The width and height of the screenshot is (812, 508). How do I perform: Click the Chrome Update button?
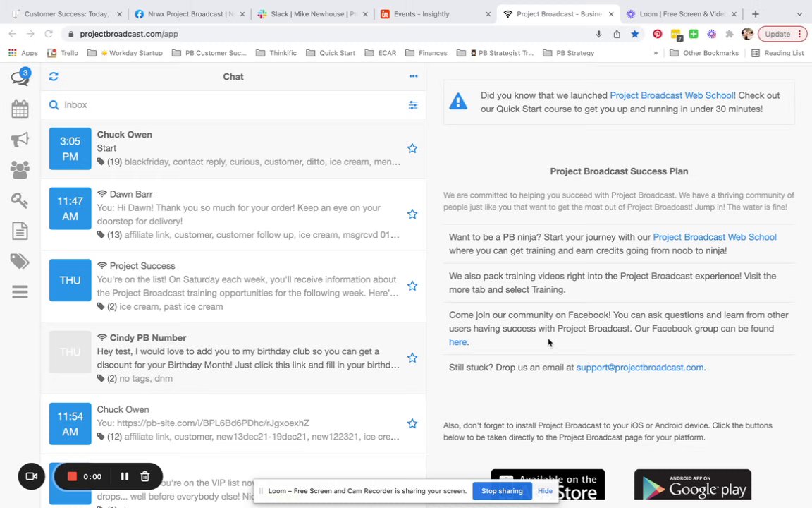pyautogui.click(x=782, y=34)
